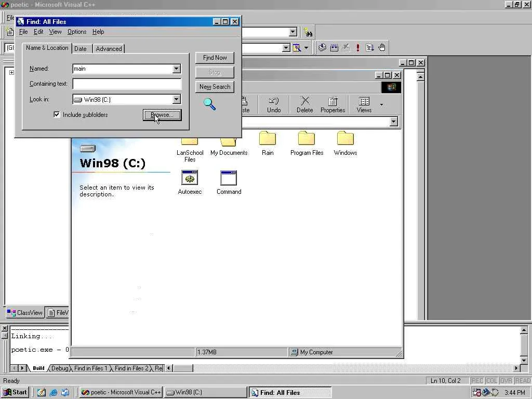
Task: Click the output tabs scroll right arrow
Action: [22, 368]
